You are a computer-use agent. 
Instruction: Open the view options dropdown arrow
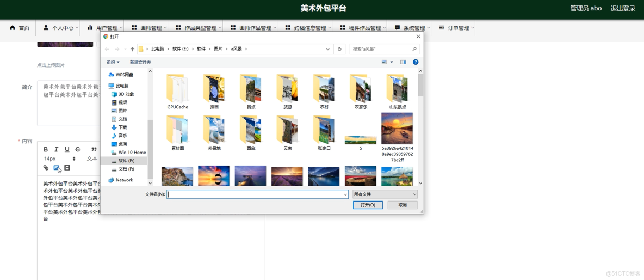pyautogui.click(x=392, y=62)
